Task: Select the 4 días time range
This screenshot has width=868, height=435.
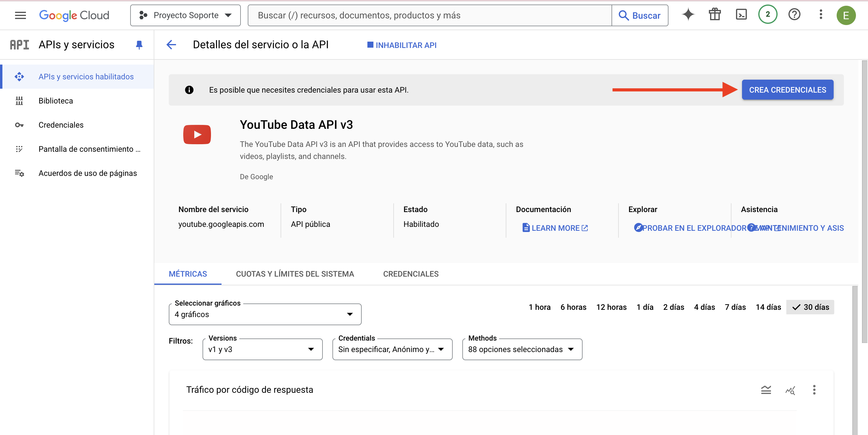Action: pyautogui.click(x=704, y=307)
